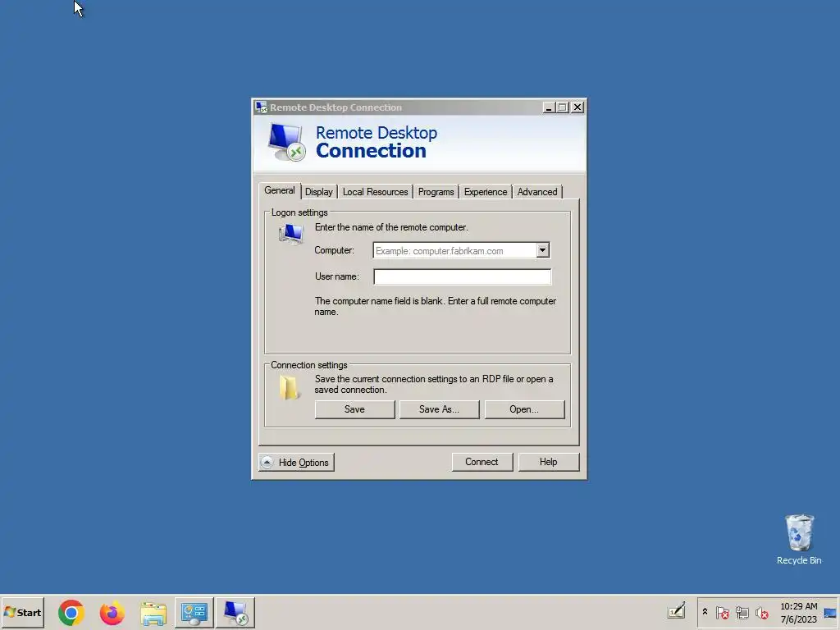Switch to the Experience tab
The height and width of the screenshot is (630, 840).
pyautogui.click(x=486, y=192)
